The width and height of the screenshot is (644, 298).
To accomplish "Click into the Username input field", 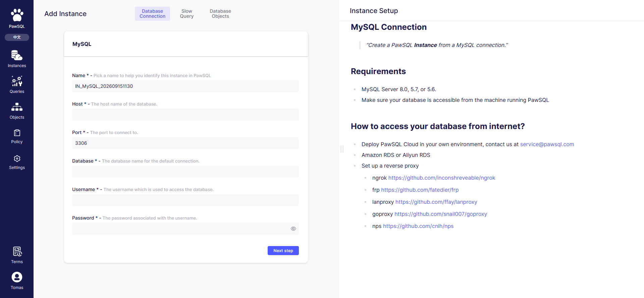I will point(185,200).
